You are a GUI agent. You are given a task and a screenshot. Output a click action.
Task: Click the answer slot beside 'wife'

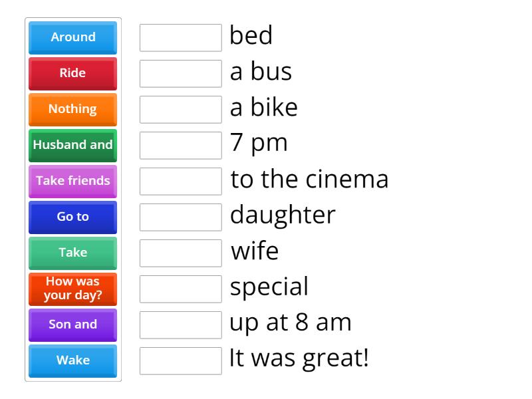[180, 253]
